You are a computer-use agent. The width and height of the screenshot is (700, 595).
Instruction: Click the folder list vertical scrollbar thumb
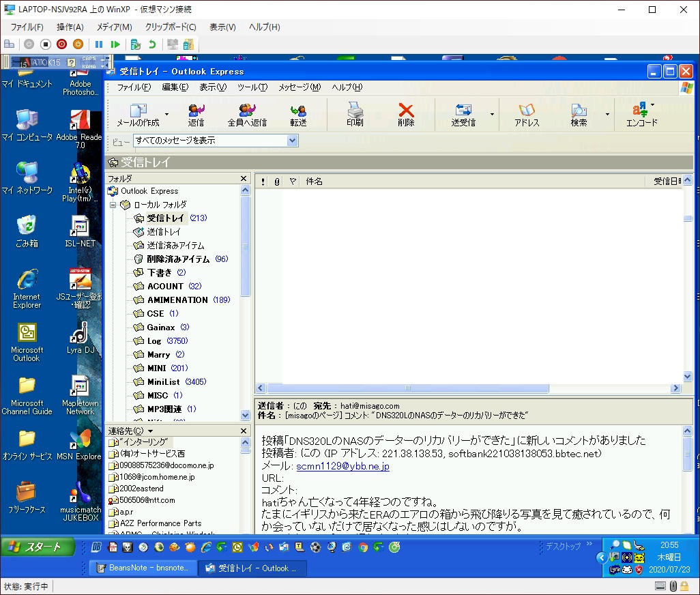pos(245,246)
